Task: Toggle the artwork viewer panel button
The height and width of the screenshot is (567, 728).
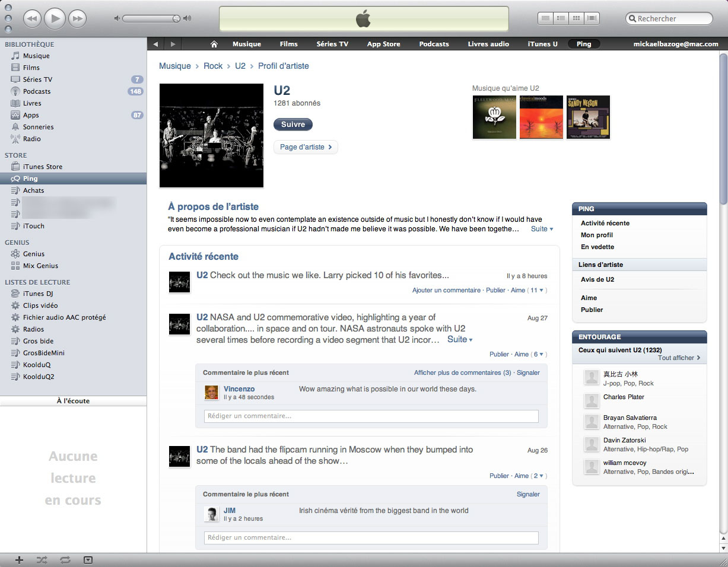Action: pos(88,559)
